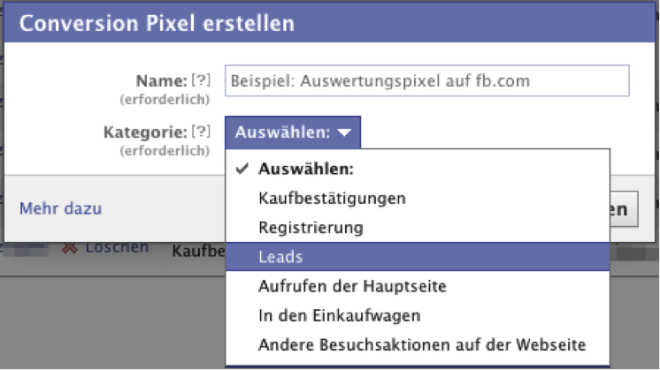
Task: Click into the Name input field
Action: 427,80
